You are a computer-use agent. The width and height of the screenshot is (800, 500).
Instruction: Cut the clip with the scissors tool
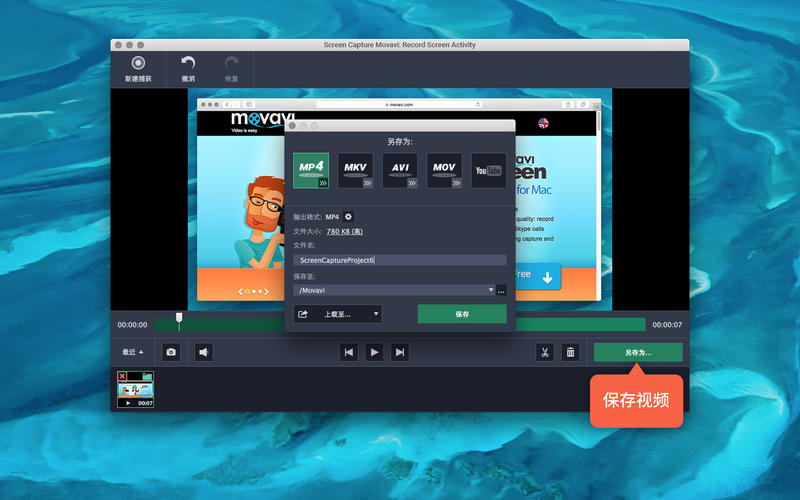pyautogui.click(x=545, y=352)
